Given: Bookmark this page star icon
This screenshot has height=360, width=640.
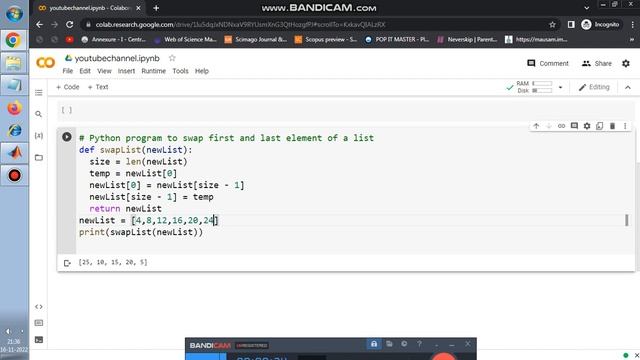Looking at the screenshot, I should point(552,24).
